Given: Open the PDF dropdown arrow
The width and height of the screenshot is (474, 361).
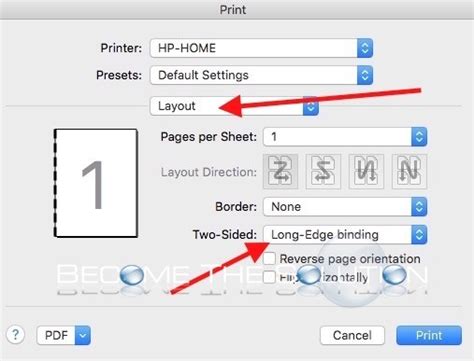Looking at the screenshot, I should 83,335.
